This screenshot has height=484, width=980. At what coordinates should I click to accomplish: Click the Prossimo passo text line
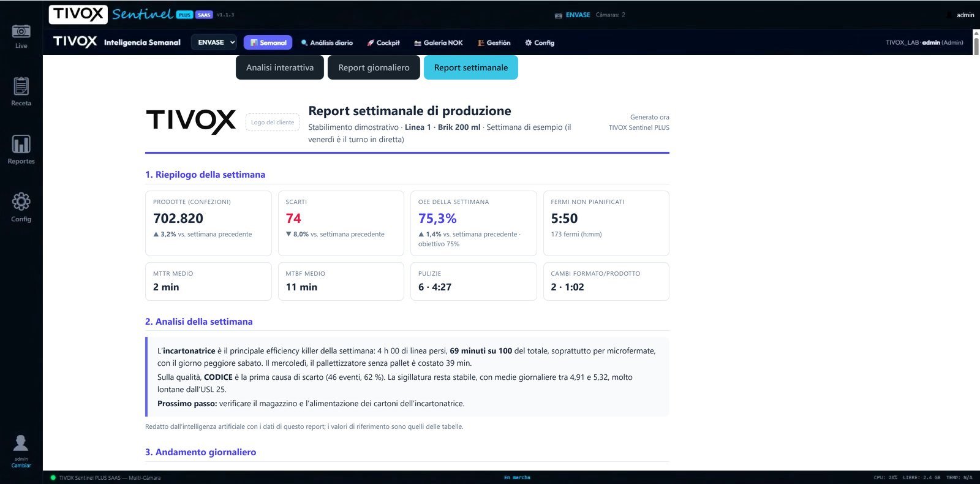pos(311,404)
